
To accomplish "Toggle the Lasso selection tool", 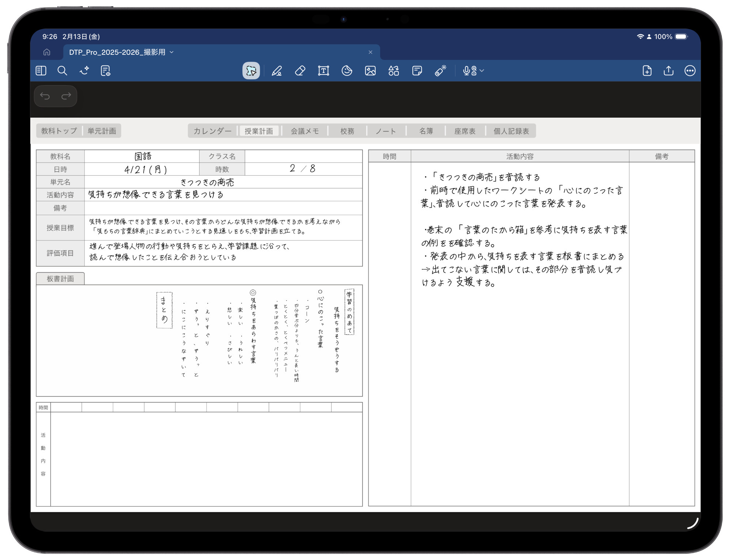I will [251, 71].
